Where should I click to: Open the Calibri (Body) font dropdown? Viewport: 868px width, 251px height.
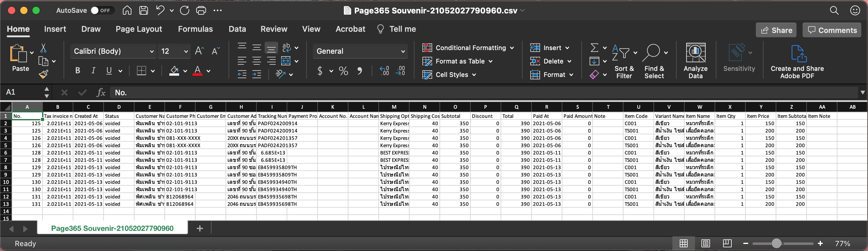[113, 51]
